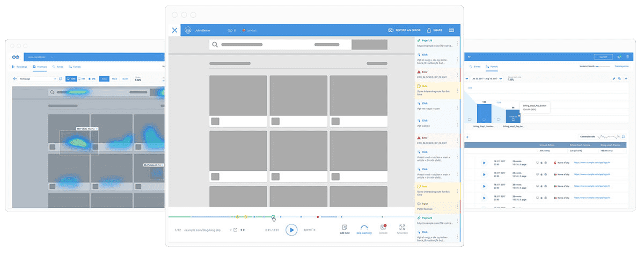Click the keyboard icon in the player header
The width and height of the screenshot is (644, 255).
coord(452,31)
